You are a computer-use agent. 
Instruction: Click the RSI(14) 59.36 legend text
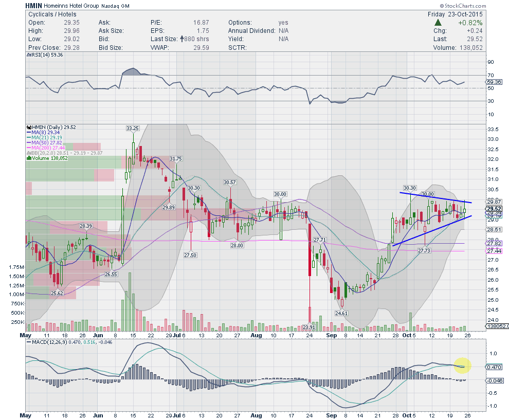[x=47, y=55]
